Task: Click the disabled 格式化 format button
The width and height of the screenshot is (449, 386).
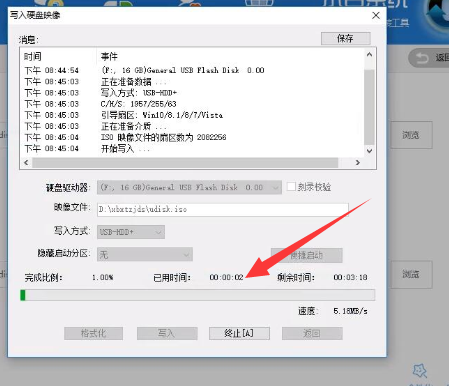Action: [94, 333]
